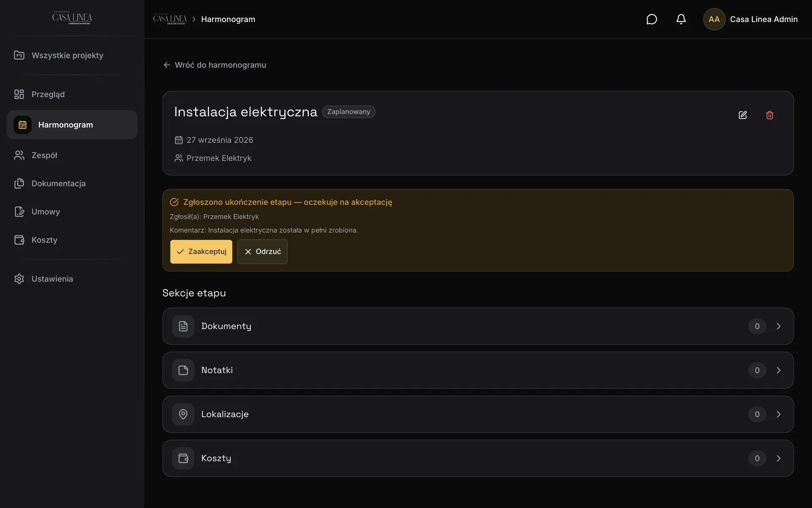Click the Notatki section note icon
This screenshot has width=812, height=508.
click(183, 370)
